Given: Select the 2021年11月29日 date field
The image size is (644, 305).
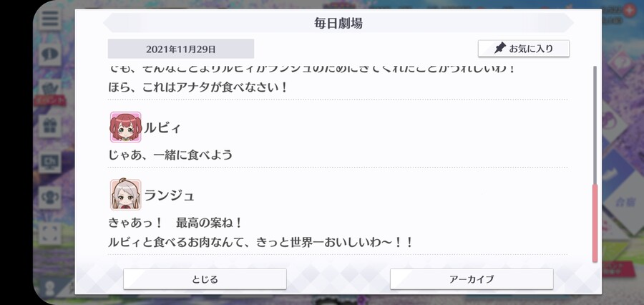Looking at the screenshot, I should pyautogui.click(x=181, y=49).
